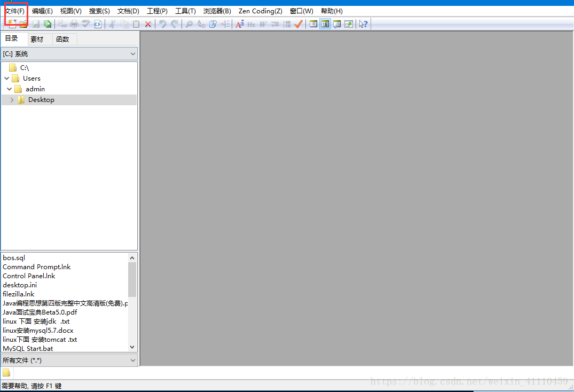Image resolution: width=574 pixels, height=392 pixels.
Task: Select the Desktop folder row
Action: click(x=69, y=99)
